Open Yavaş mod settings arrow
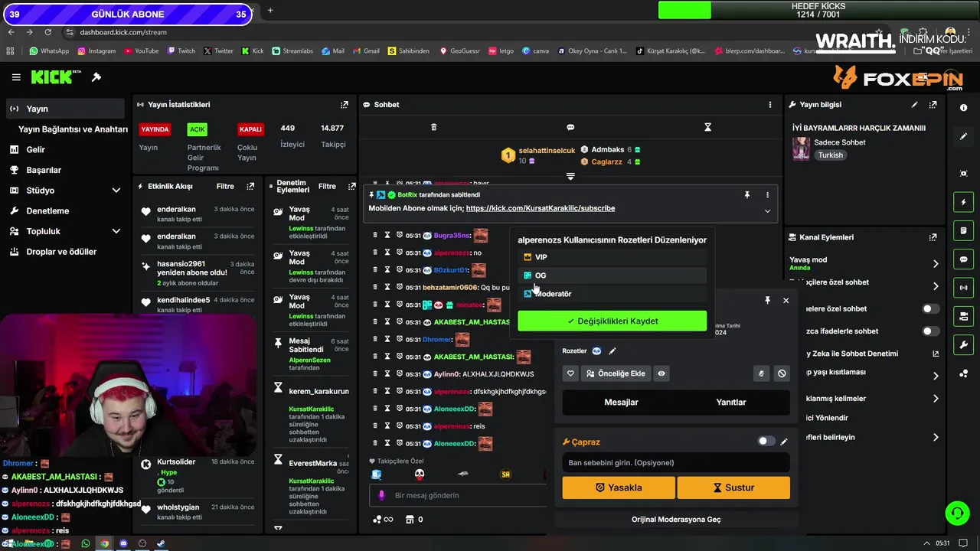The width and height of the screenshot is (980, 551). pos(936,264)
